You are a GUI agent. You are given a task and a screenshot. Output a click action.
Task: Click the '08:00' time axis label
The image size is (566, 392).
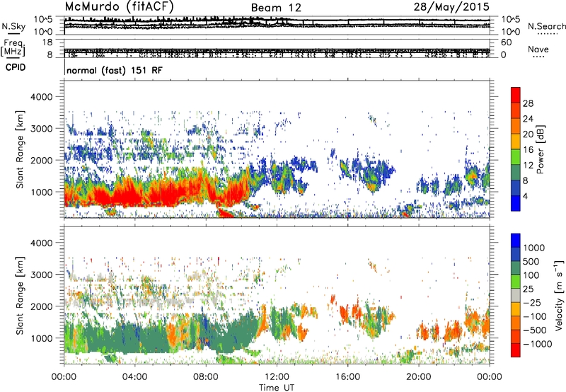coord(205,377)
